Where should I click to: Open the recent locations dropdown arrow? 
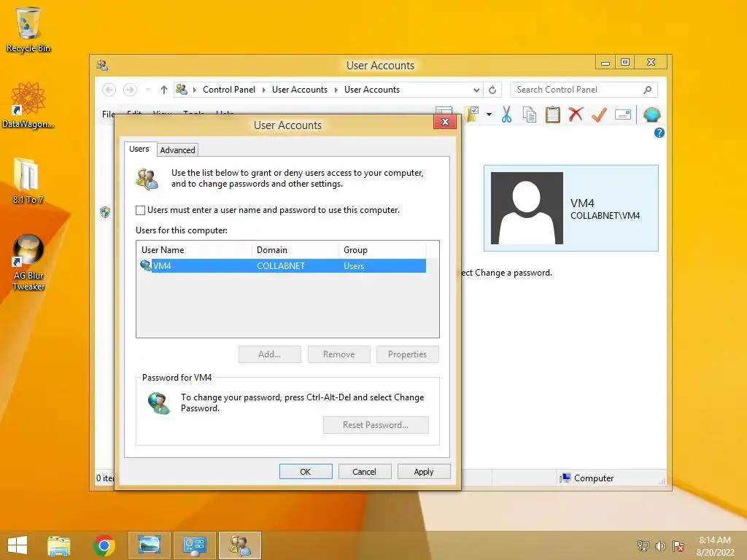pos(147,90)
